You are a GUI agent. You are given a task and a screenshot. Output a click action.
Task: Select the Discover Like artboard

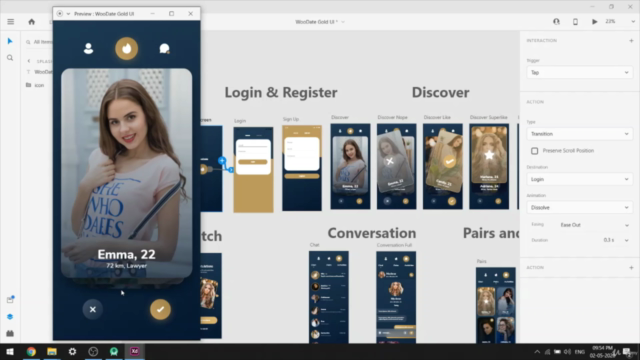[x=443, y=166]
